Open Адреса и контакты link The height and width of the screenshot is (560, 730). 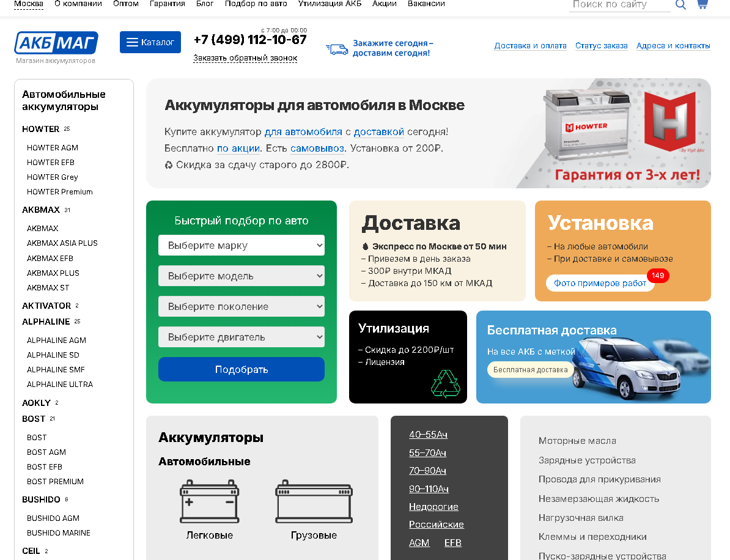(673, 46)
